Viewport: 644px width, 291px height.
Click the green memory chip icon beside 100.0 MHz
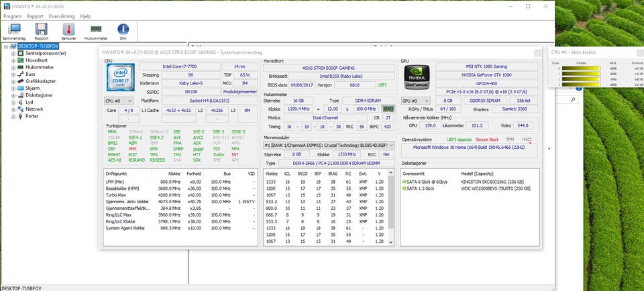coord(387,109)
